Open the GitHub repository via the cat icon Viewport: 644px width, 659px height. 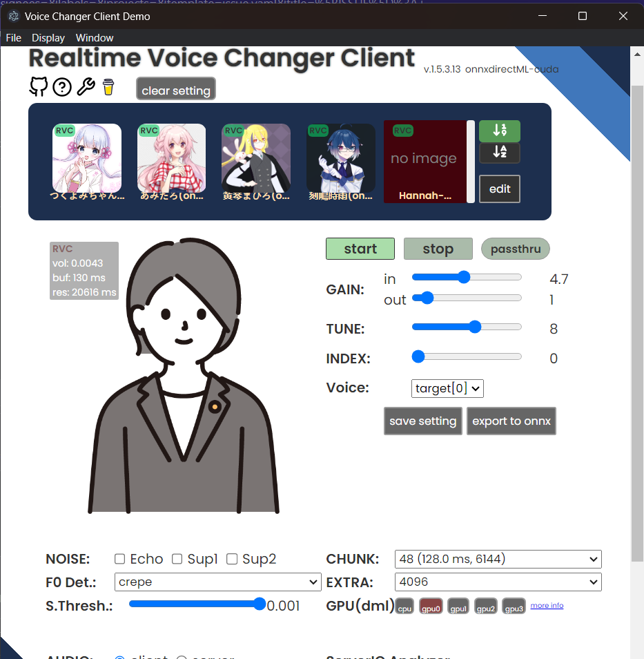[39, 86]
